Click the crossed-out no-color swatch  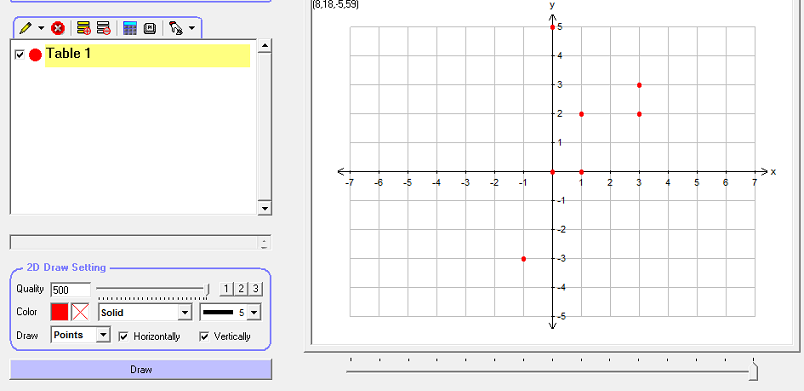coord(80,312)
